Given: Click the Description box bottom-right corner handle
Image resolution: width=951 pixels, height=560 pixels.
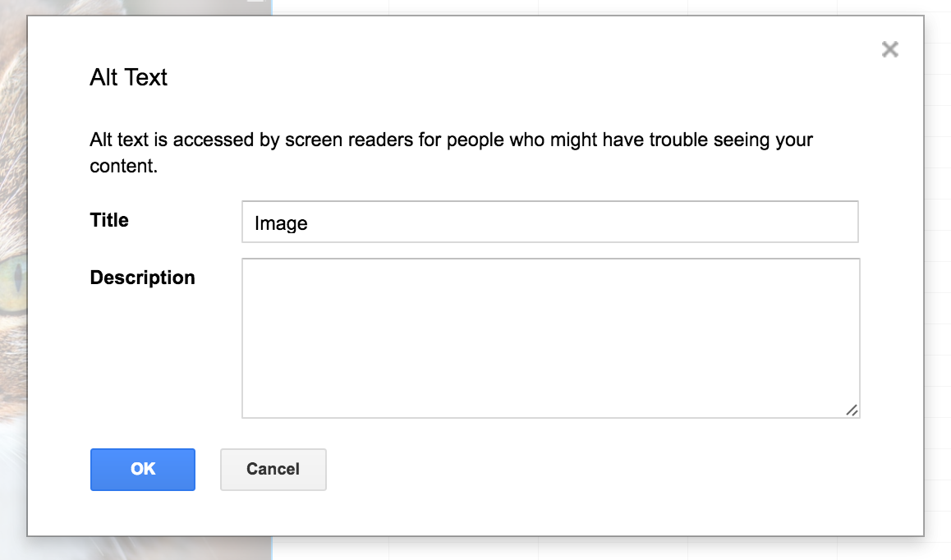Looking at the screenshot, I should click(x=852, y=410).
